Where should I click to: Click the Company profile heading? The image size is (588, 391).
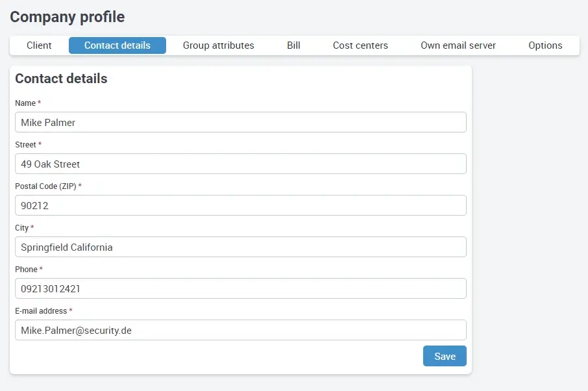(67, 17)
